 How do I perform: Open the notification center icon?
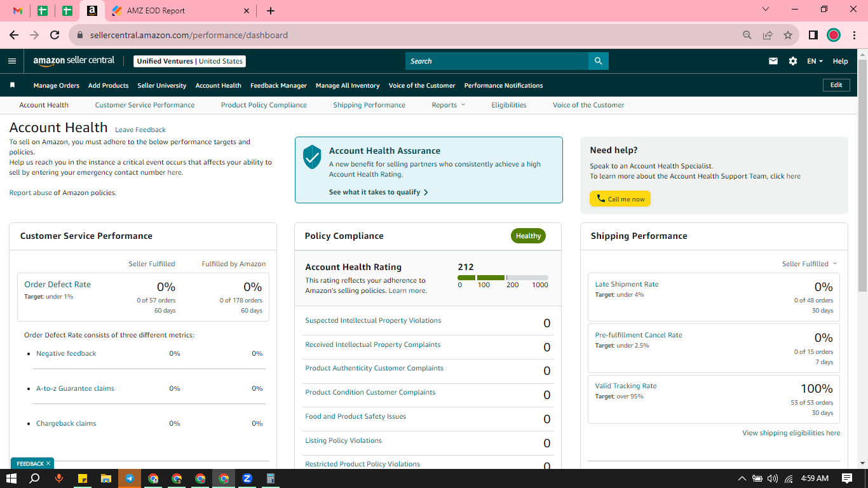tap(847, 478)
